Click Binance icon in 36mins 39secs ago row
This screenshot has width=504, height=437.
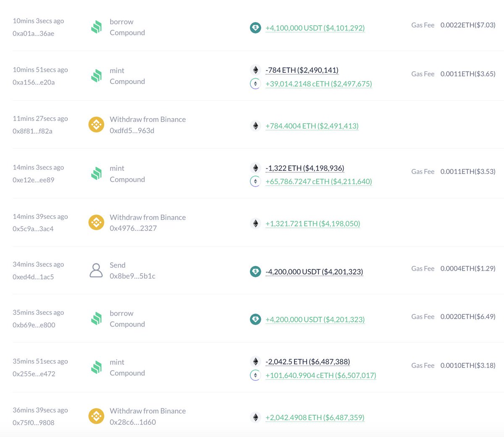[x=96, y=416]
